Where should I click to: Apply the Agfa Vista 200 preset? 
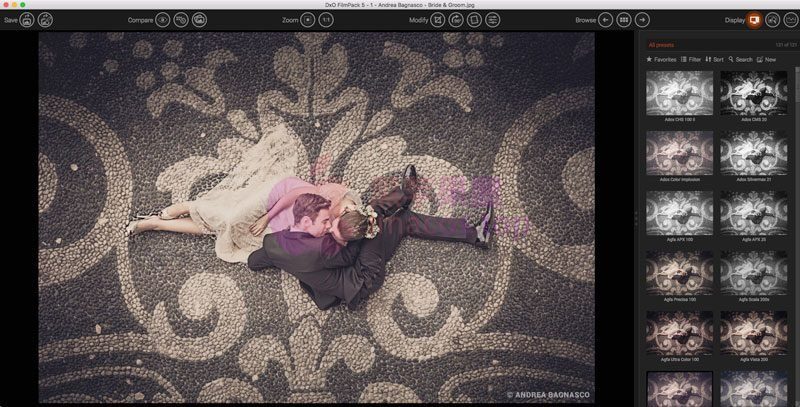[754, 334]
